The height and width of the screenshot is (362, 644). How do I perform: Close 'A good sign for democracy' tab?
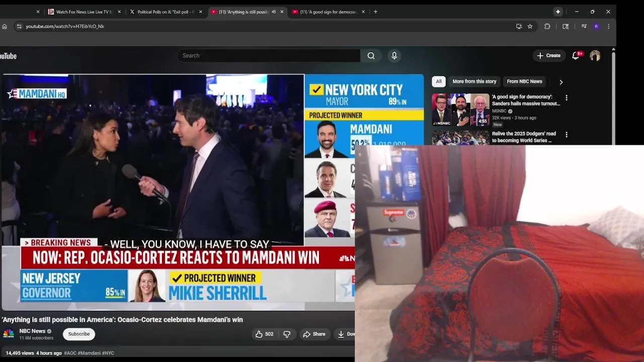coord(363,12)
